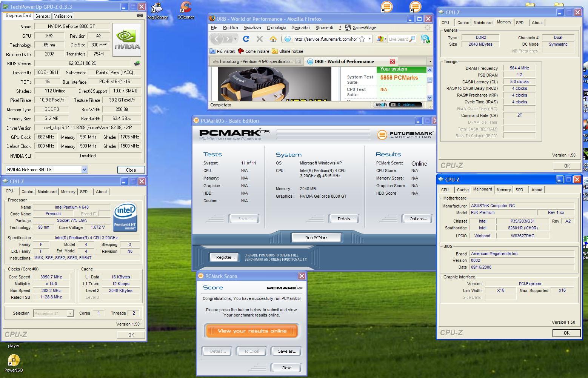This screenshot has height=378, width=588.
Task: Click Firefox's forward arrow button
Action: (228, 39)
